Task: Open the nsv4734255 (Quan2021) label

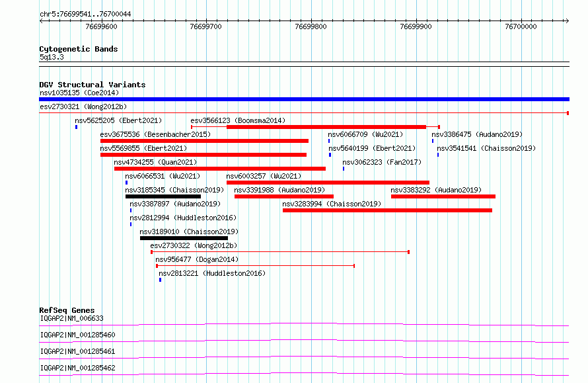Action: click(x=155, y=162)
